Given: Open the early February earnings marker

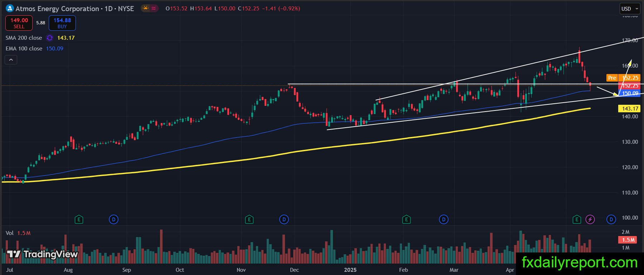Looking at the screenshot, I should pyautogui.click(x=406, y=219).
